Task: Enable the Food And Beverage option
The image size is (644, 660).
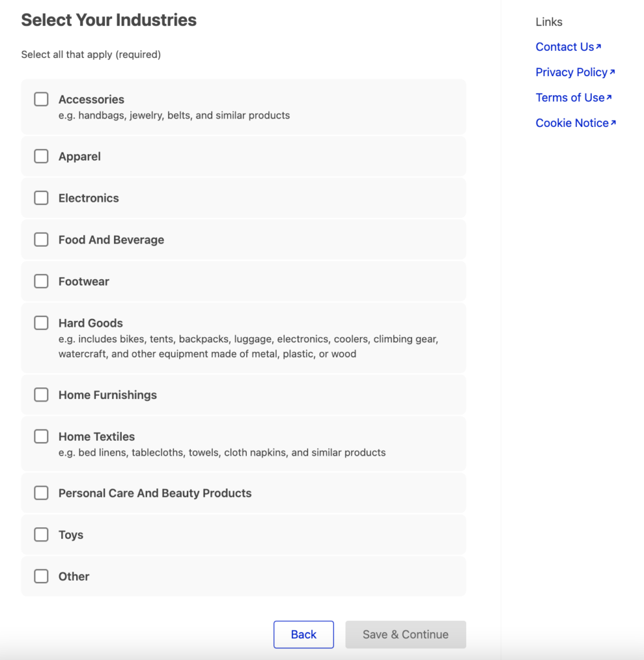Action: 41,240
